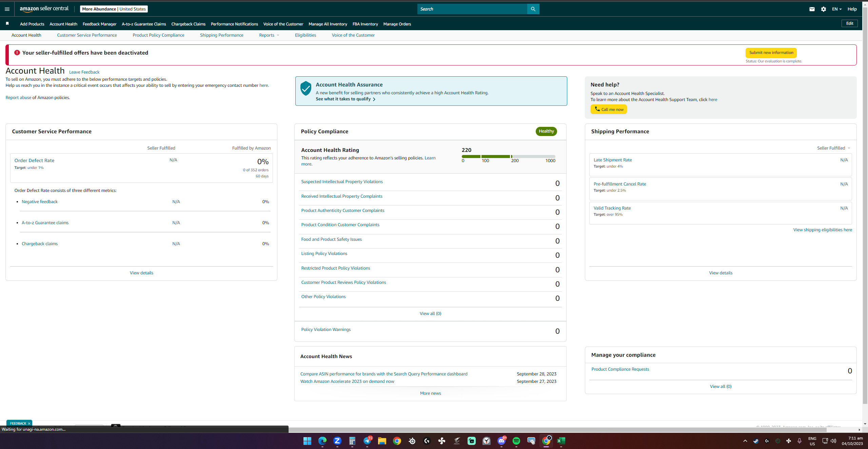Close the FEEDBACK tab with its X
The width and height of the screenshot is (868, 449).
click(x=29, y=423)
